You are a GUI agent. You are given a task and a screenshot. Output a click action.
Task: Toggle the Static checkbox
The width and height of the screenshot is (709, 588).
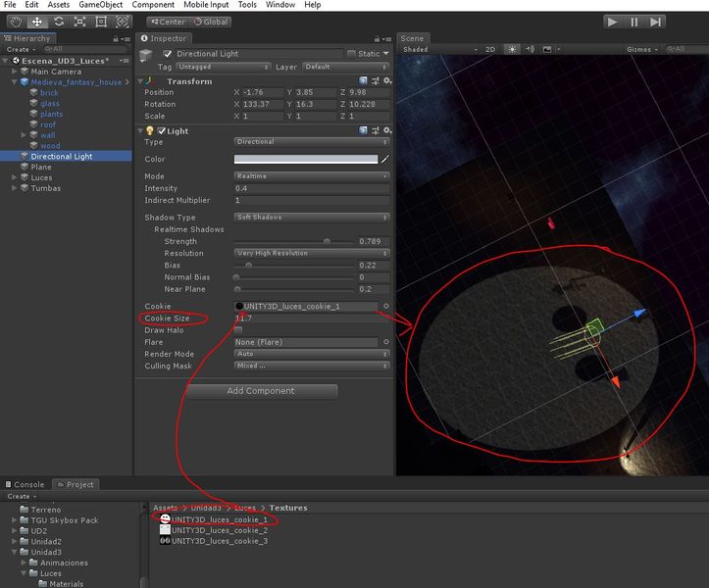(351, 53)
